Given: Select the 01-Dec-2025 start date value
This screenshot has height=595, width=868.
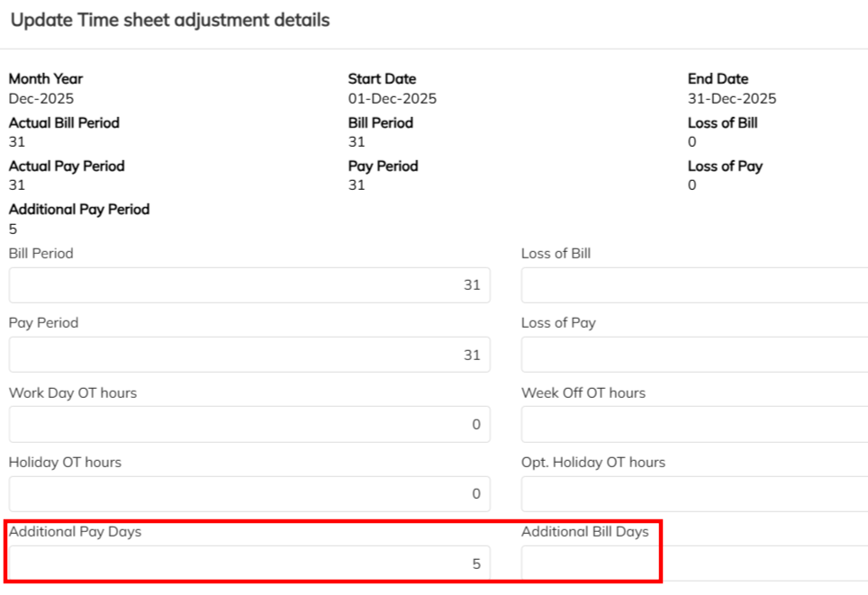Looking at the screenshot, I should click(x=393, y=98).
